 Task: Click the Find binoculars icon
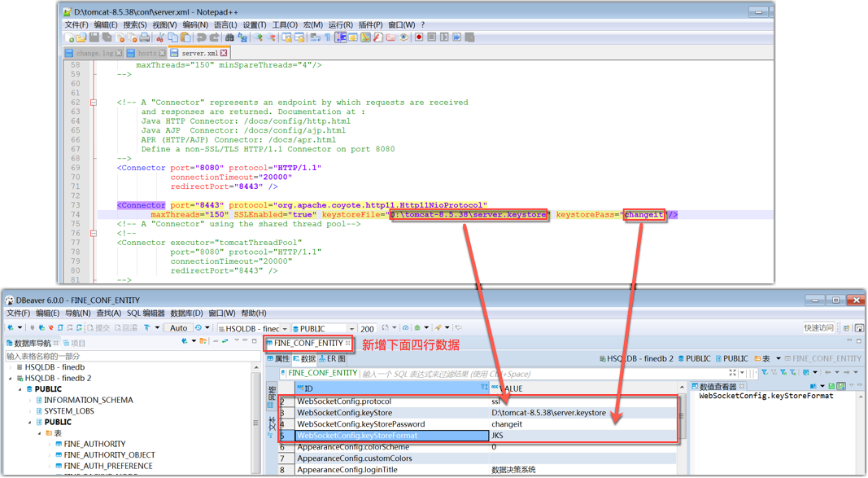coord(230,37)
